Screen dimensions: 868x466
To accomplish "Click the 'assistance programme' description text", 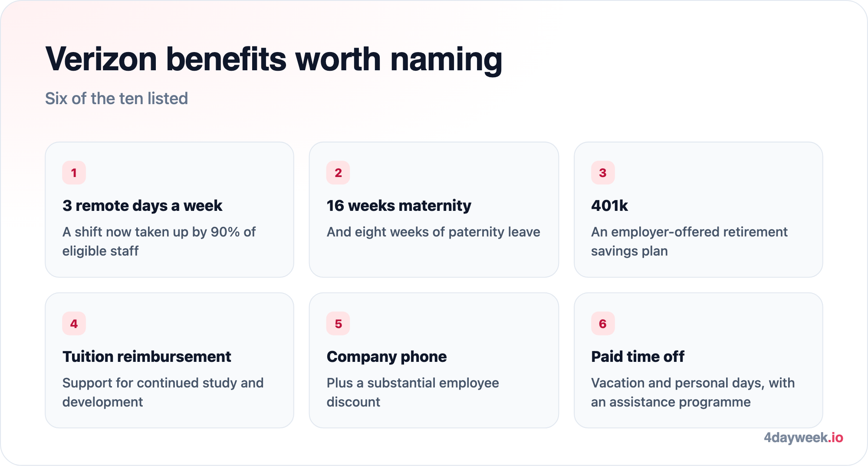I will [x=693, y=392].
